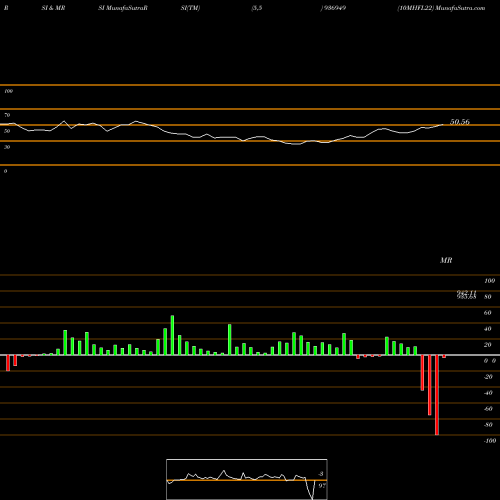Select the 100 label on MR axis
The image size is (500, 500).
(x=489, y=281)
